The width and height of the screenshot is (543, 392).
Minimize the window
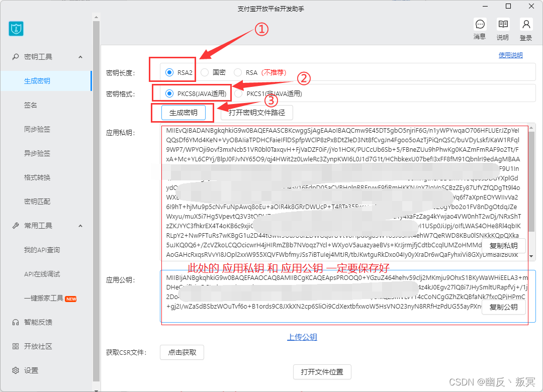[x=485, y=6]
